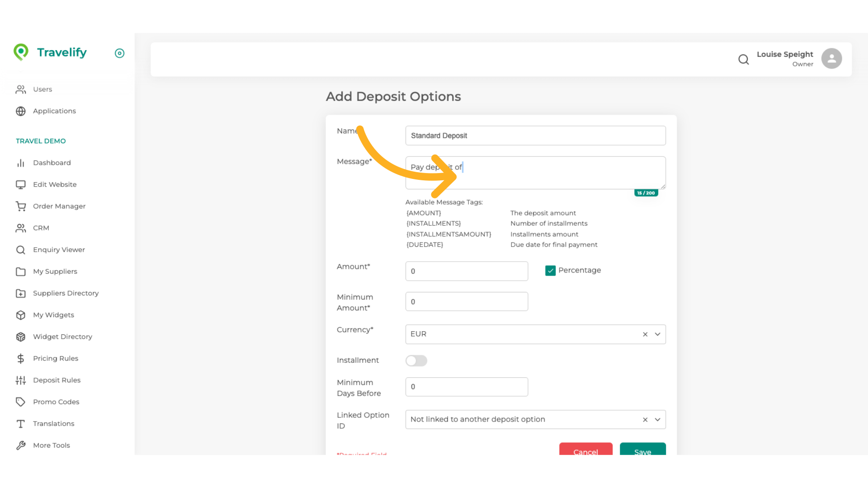Open Pricing Rules dollar icon

click(21, 358)
